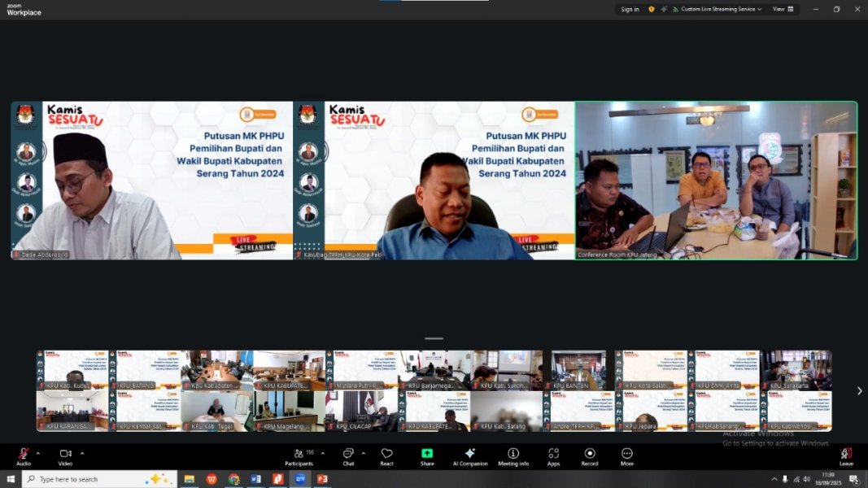Expand the video options arrow

pos(81,453)
